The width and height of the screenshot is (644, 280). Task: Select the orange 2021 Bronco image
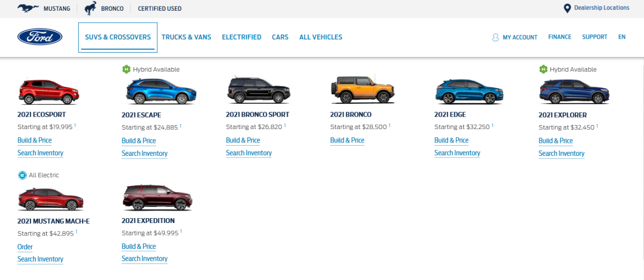(x=362, y=90)
